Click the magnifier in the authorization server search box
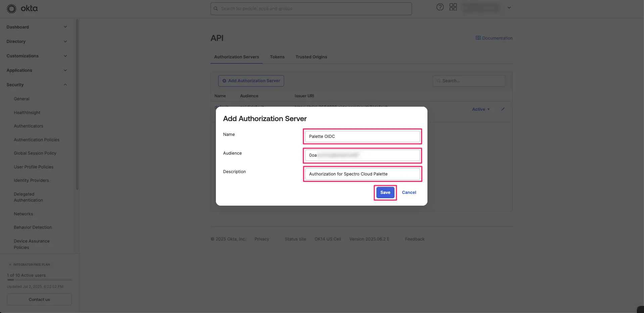 click(x=438, y=81)
